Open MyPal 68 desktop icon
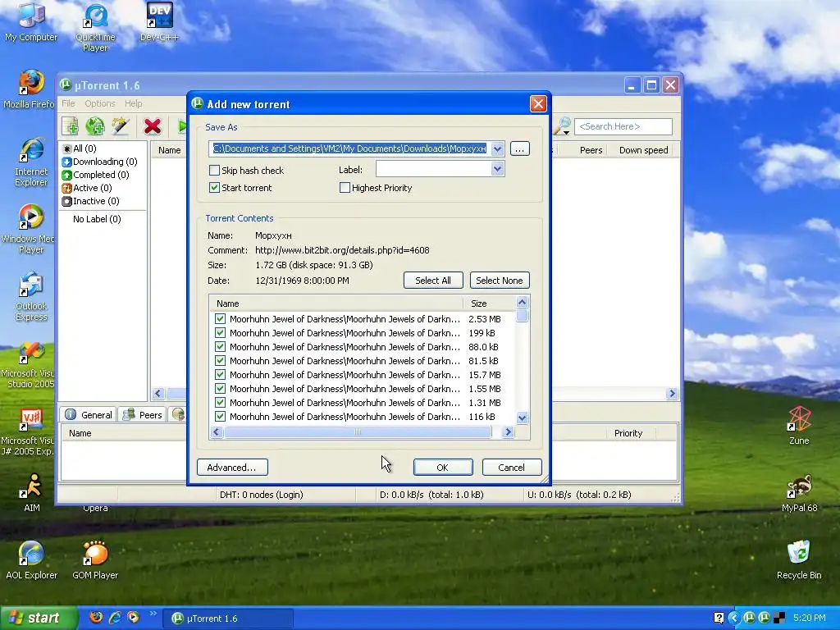 [799, 492]
